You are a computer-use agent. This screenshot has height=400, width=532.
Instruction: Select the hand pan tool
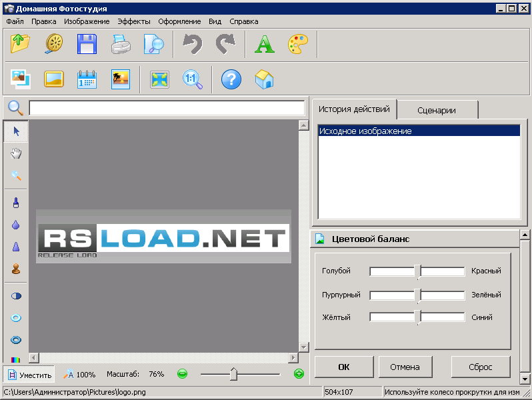tap(16, 153)
